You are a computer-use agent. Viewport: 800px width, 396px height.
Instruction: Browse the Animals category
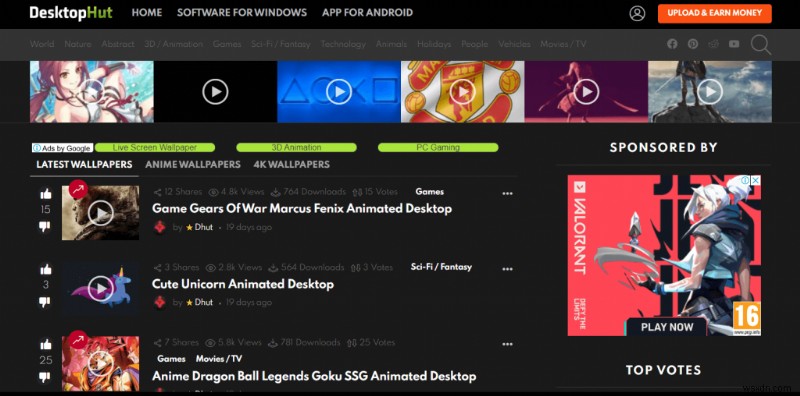[x=391, y=44]
